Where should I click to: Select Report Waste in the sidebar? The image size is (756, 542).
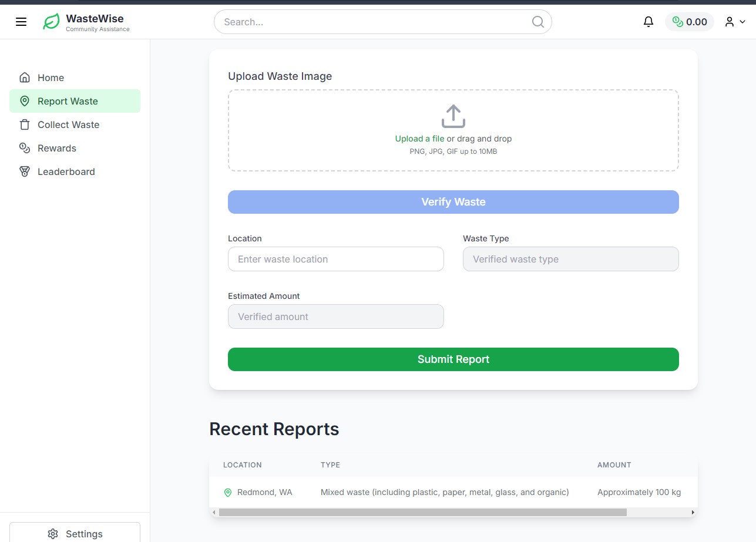[x=68, y=100]
